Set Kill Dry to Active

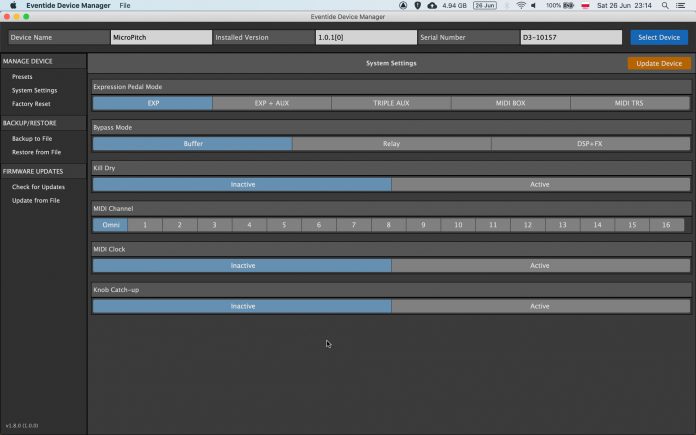540,184
